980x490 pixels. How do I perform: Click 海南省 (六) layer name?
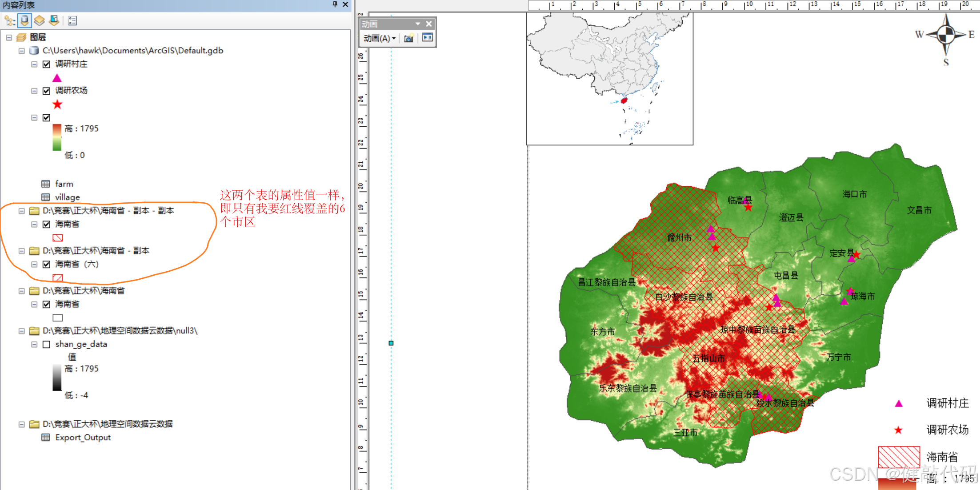(76, 264)
